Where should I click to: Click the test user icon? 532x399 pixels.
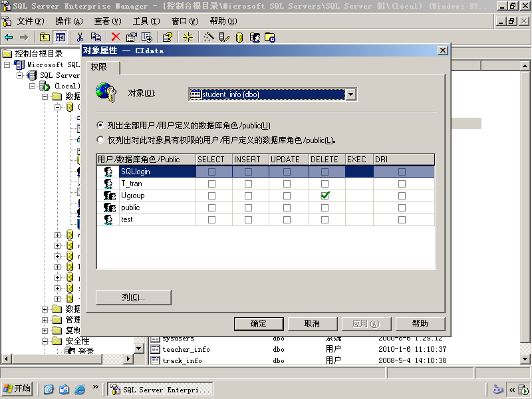pos(108,220)
